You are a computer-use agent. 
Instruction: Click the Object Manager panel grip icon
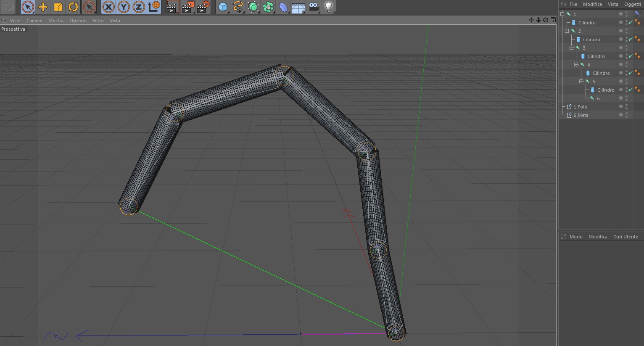tap(563, 4)
